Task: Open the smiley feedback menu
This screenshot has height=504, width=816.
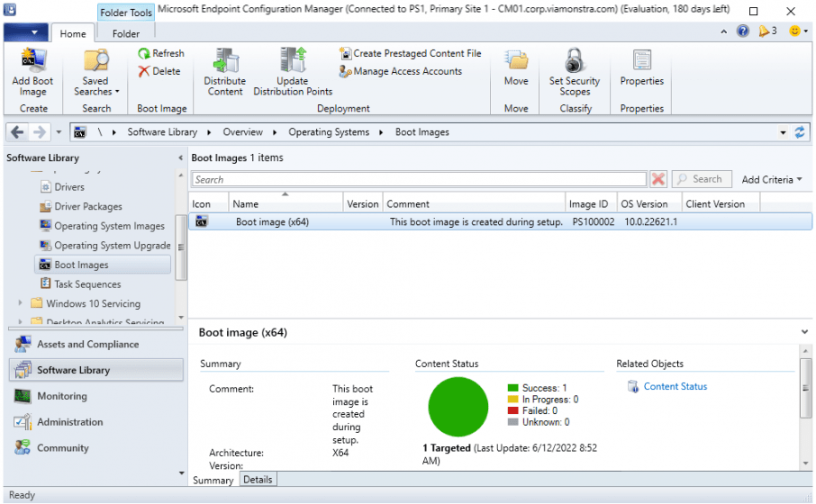Action: (798, 31)
